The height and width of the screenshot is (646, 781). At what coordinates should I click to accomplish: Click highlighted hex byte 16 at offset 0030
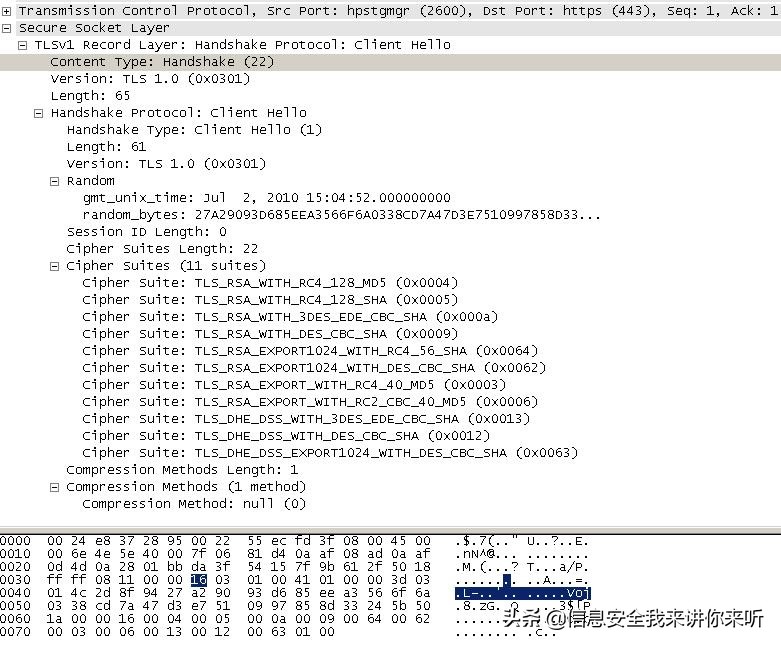198,580
